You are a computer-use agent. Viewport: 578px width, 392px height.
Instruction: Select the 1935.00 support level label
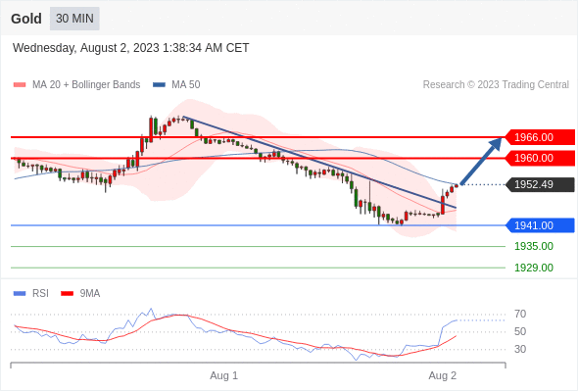coord(534,246)
